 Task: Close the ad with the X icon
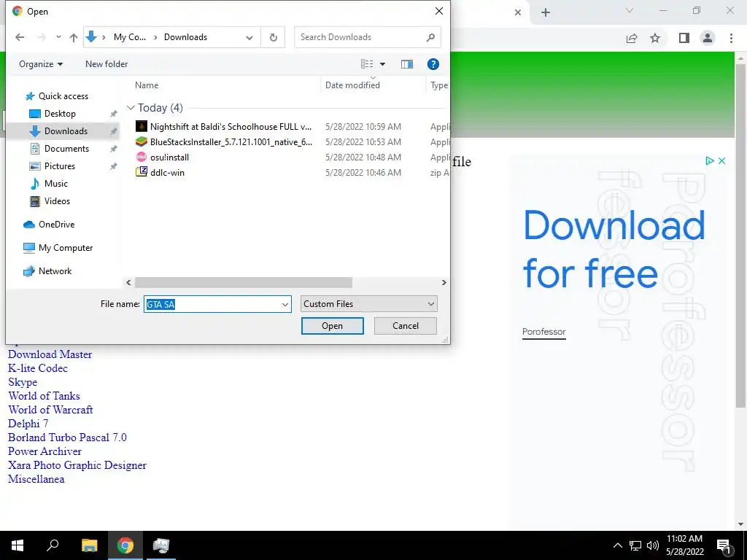721,161
